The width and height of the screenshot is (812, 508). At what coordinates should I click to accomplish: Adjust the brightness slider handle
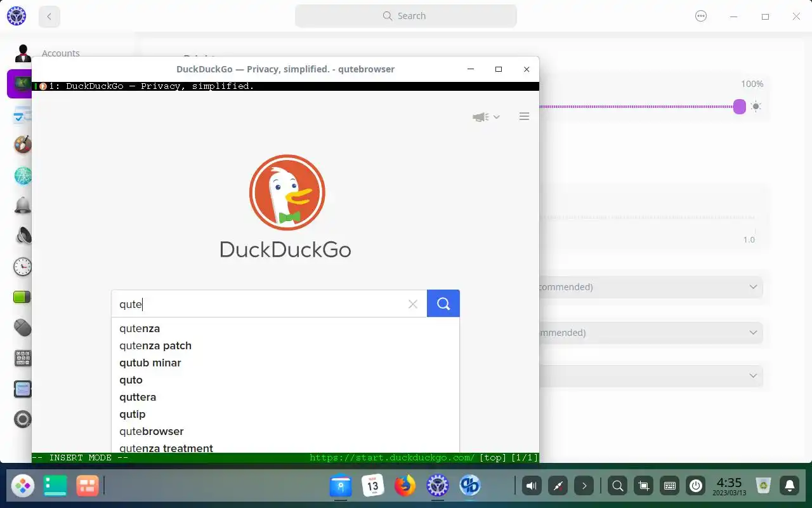point(739,107)
